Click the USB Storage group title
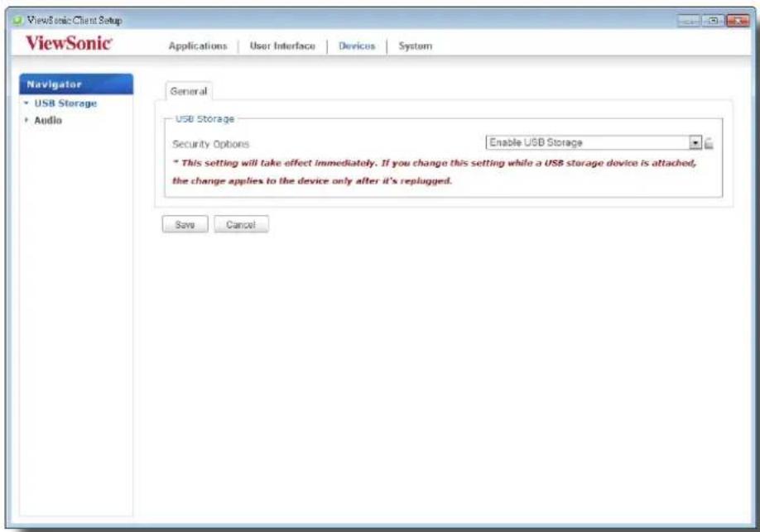Viewport: 760px width, 532px height. pos(204,118)
